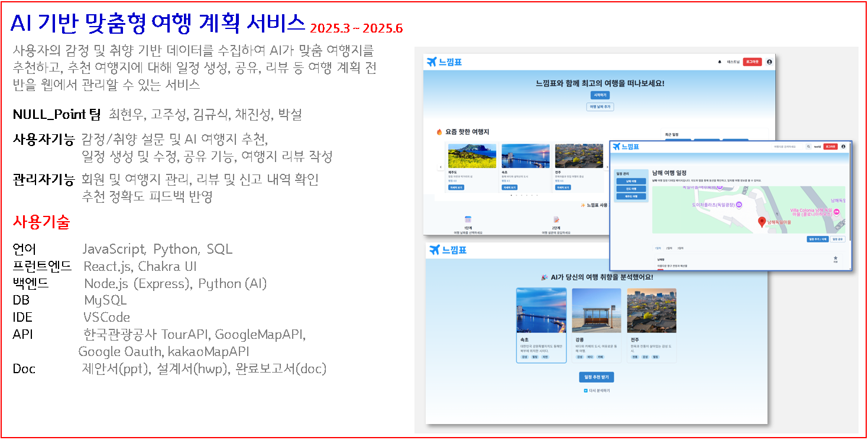Click 자세히 보기 under the 제주도 card
Viewport: 868px width, 440px height.
tap(456, 187)
